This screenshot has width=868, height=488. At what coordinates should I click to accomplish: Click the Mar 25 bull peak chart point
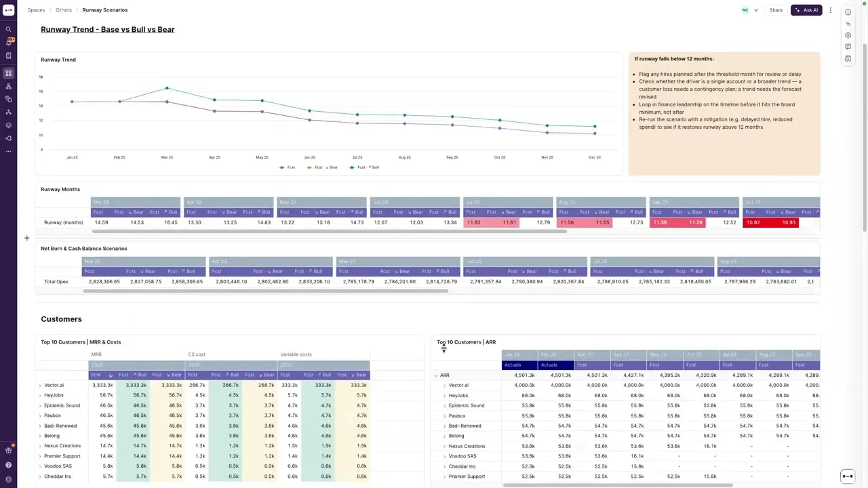tap(167, 88)
